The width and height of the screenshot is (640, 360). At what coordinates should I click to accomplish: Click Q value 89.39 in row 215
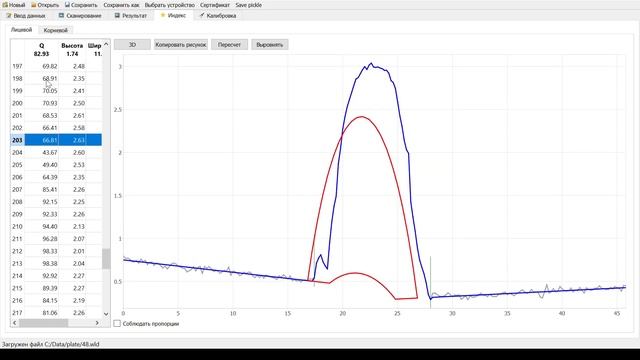click(x=50, y=288)
